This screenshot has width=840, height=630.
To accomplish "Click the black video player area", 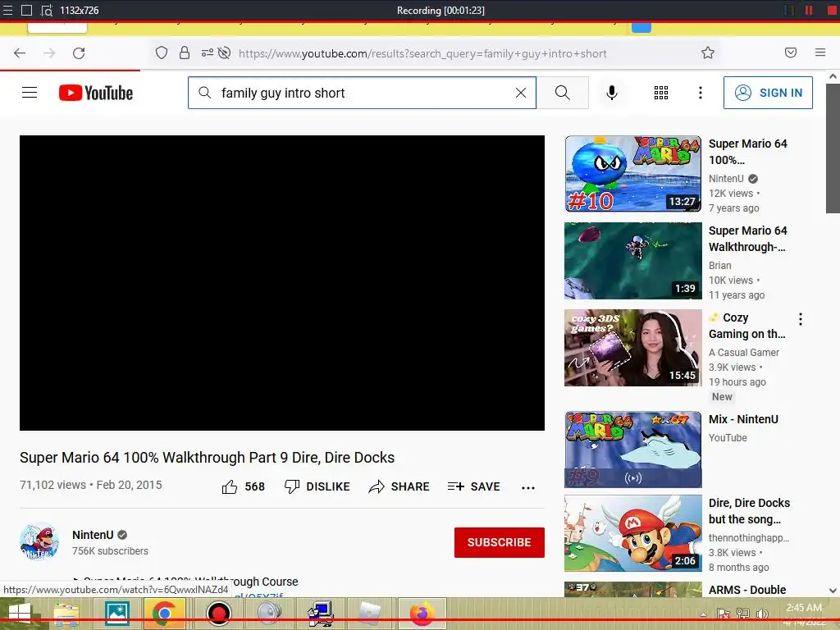I will [282, 282].
